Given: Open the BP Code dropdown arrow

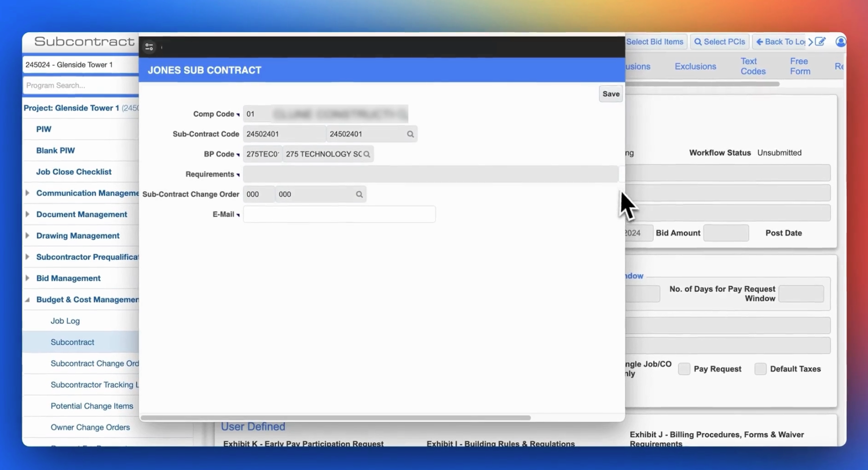Looking at the screenshot, I should (238, 155).
